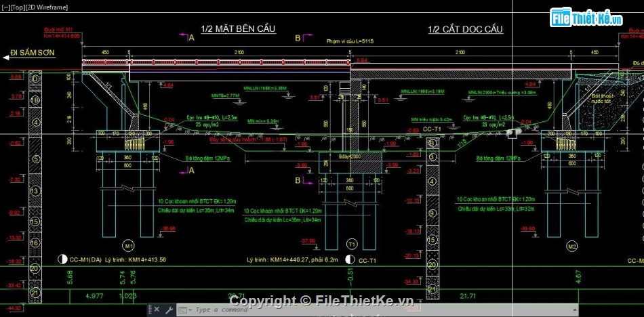This screenshot has width=644, height=317.
Task: Click the M1 abutment circle label
Action: click(x=129, y=246)
